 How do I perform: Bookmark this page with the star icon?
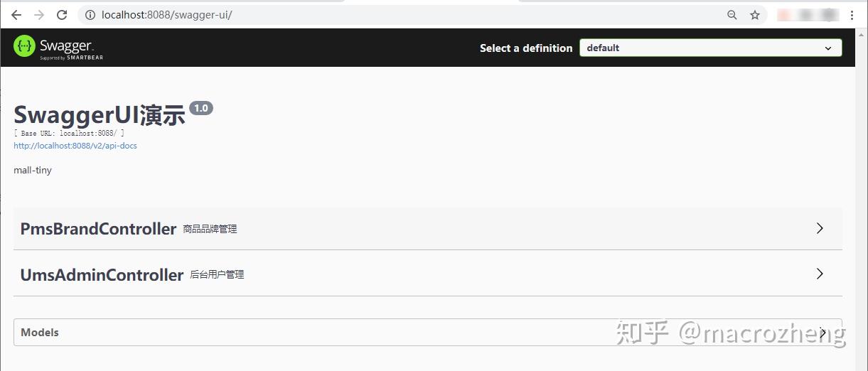[755, 15]
